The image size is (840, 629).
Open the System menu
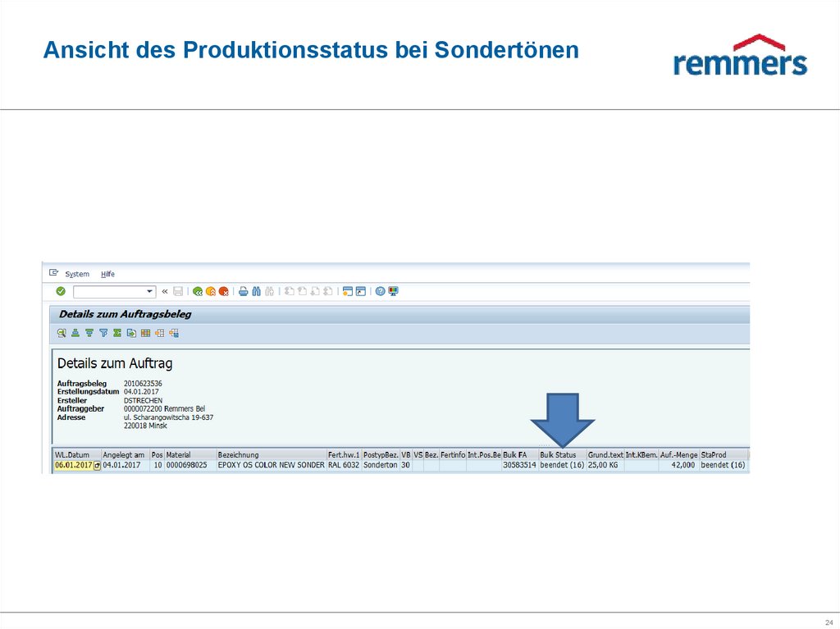pos(76,274)
